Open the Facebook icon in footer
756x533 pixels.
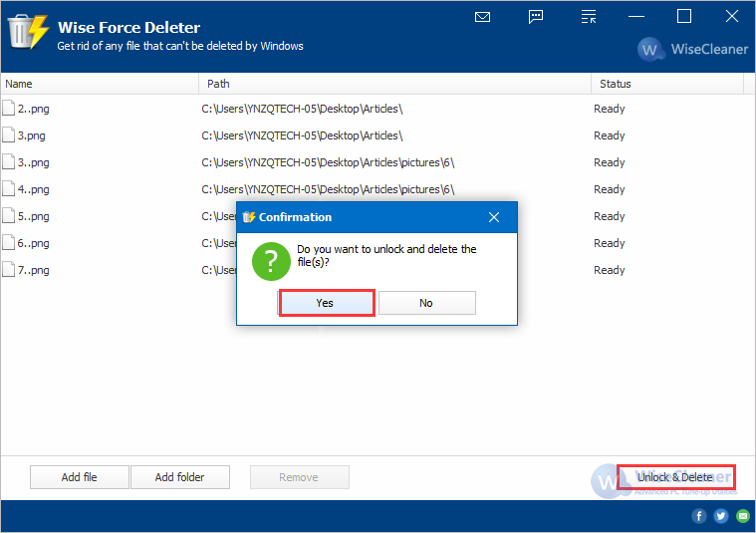[x=699, y=516]
